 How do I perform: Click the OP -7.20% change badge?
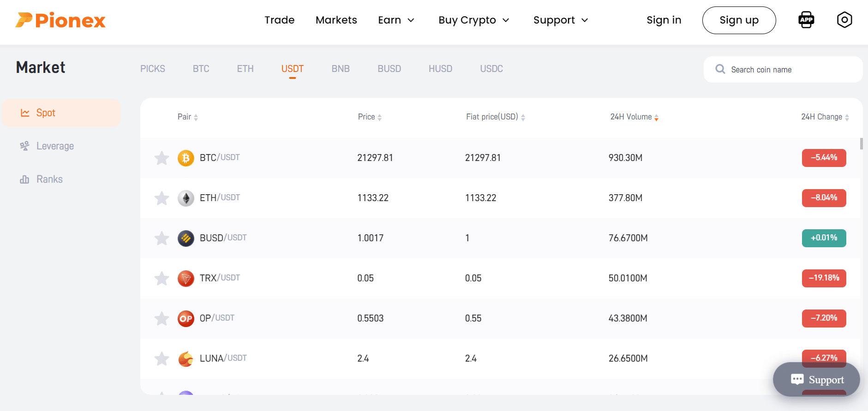pos(824,318)
